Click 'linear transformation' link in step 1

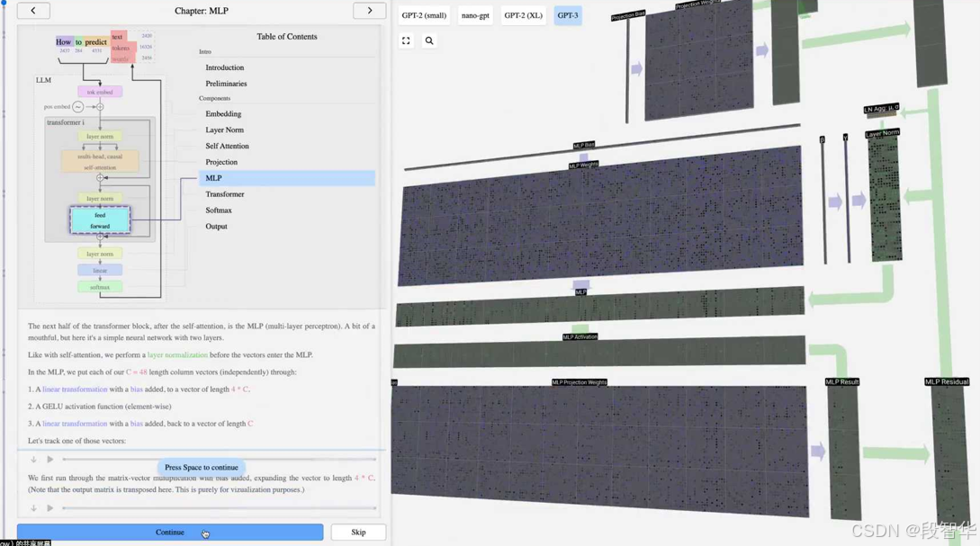pyautogui.click(x=75, y=389)
